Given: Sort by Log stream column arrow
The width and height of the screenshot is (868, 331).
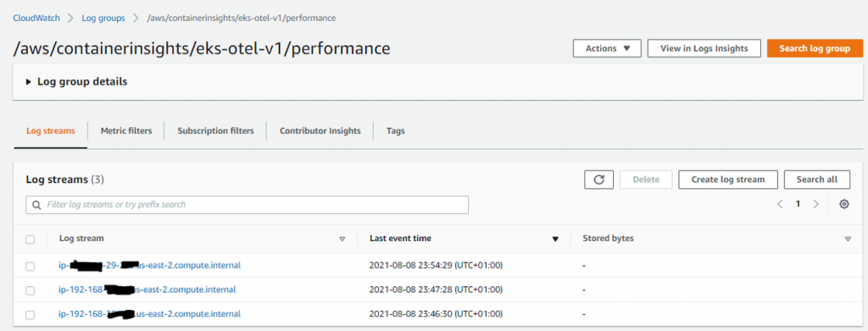Looking at the screenshot, I should [342, 240].
